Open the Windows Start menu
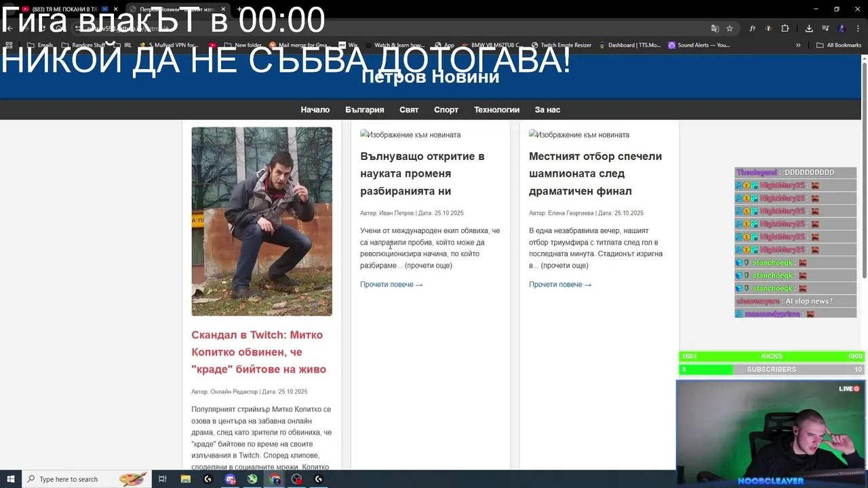The image size is (868, 488). coord(10,479)
